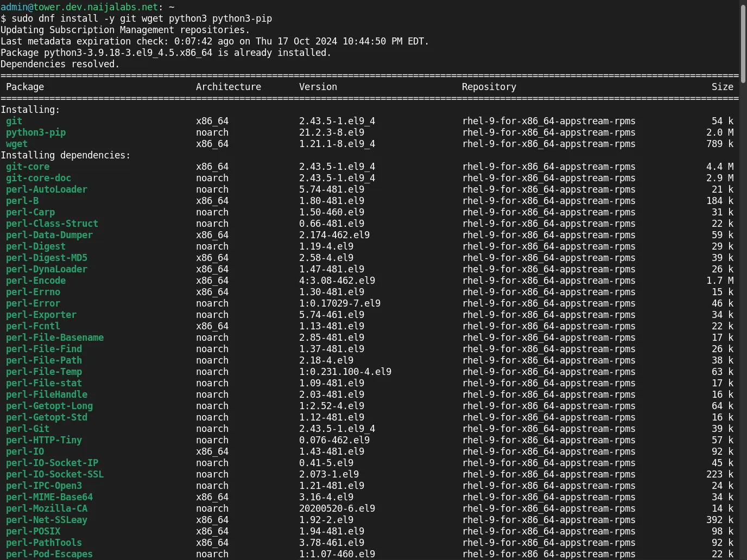Click version '1:0.17029-7.el9' of perl-Error
Viewport: 747px width, 560px height.
point(340,303)
